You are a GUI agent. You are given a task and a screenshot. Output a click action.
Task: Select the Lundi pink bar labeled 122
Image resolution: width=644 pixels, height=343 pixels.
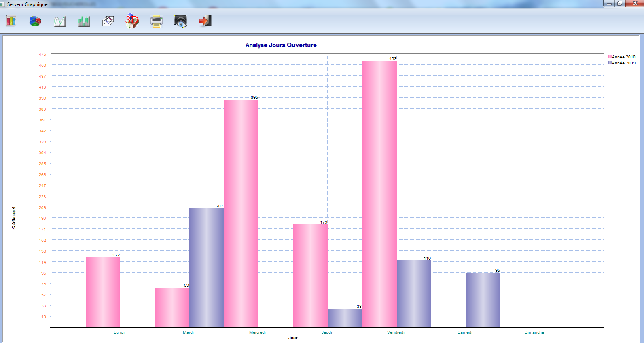click(x=103, y=292)
